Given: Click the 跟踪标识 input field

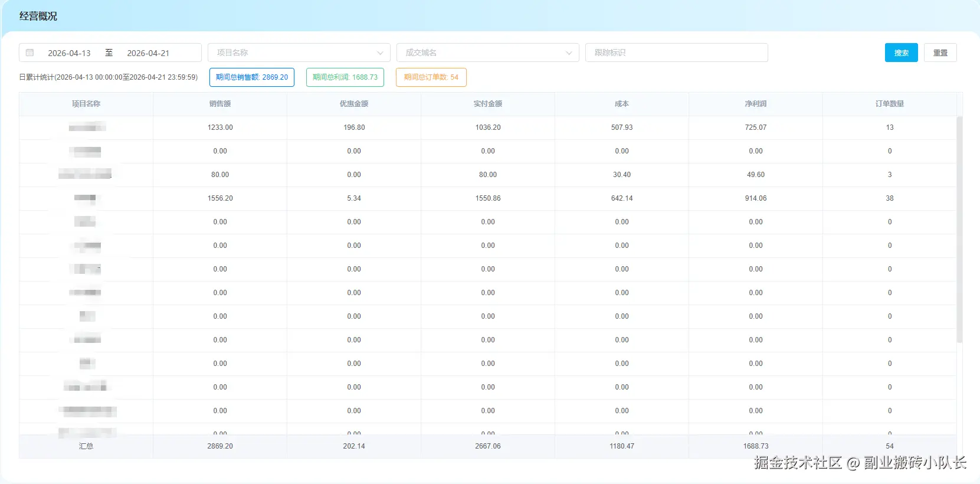Looking at the screenshot, I should (676, 53).
